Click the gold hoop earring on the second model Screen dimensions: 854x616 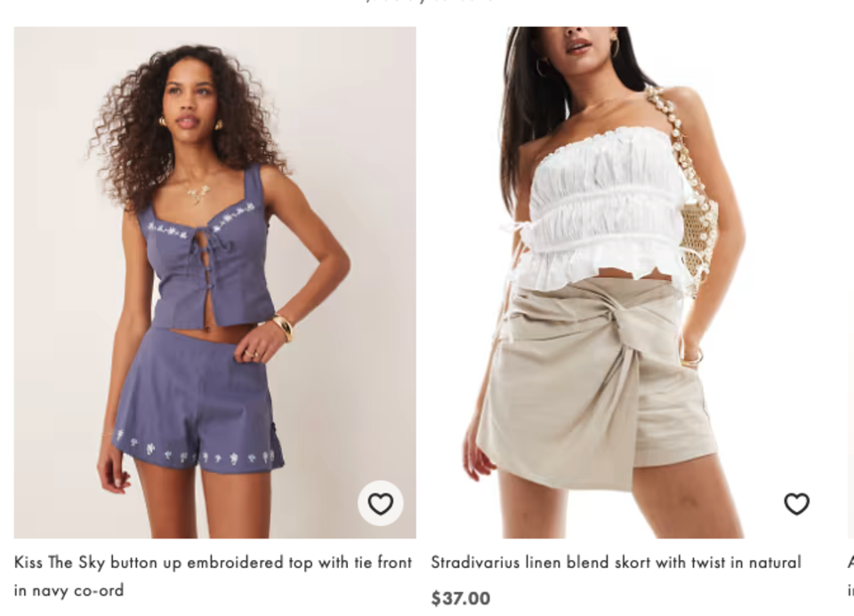coord(615,48)
